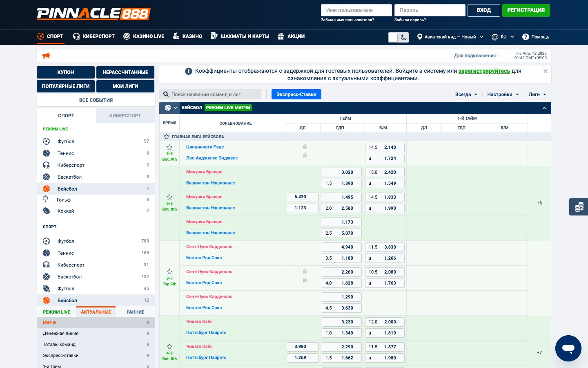The height and width of the screenshot is (368, 588).
Task: Collapse the Baseball live section
Action: click(544, 108)
